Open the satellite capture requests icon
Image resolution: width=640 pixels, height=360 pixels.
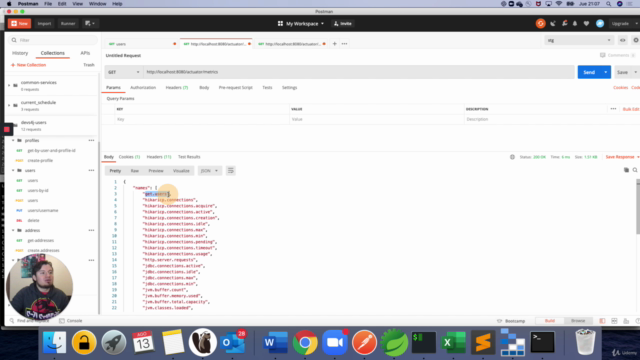click(x=553, y=24)
